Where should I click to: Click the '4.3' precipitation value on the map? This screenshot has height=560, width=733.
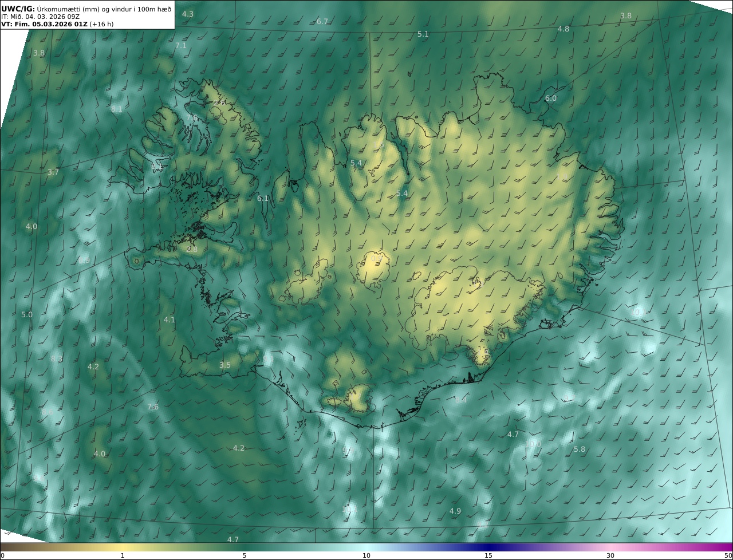click(188, 14)
